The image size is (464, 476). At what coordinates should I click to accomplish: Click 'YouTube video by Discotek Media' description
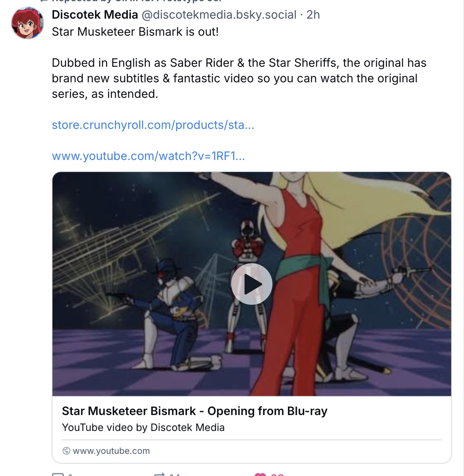click(143, 427)
